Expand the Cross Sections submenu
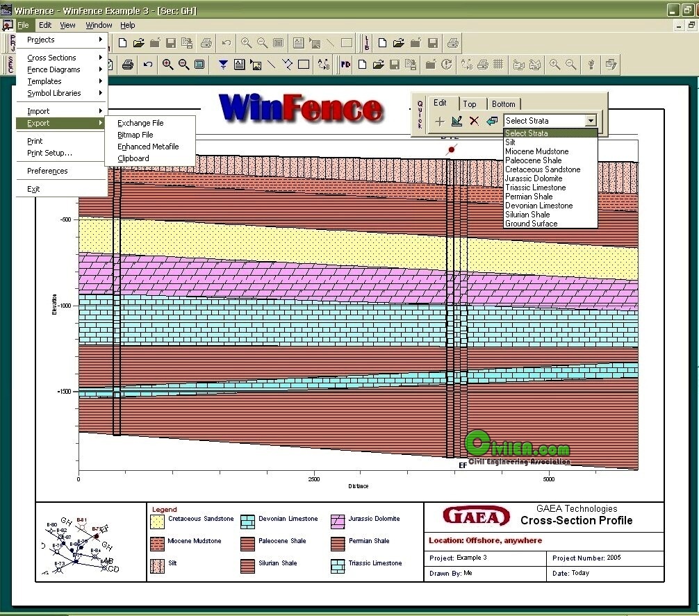Viewport: 699px width, 616px height. 62,58
